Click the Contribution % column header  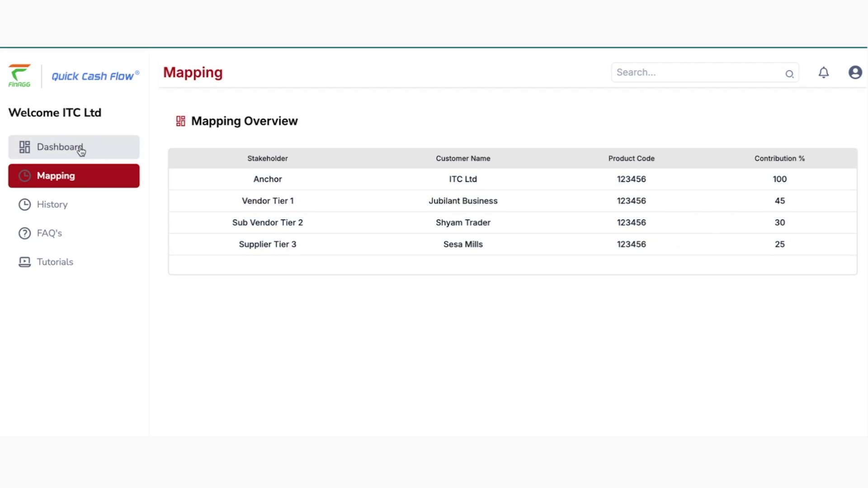point(779,158)
